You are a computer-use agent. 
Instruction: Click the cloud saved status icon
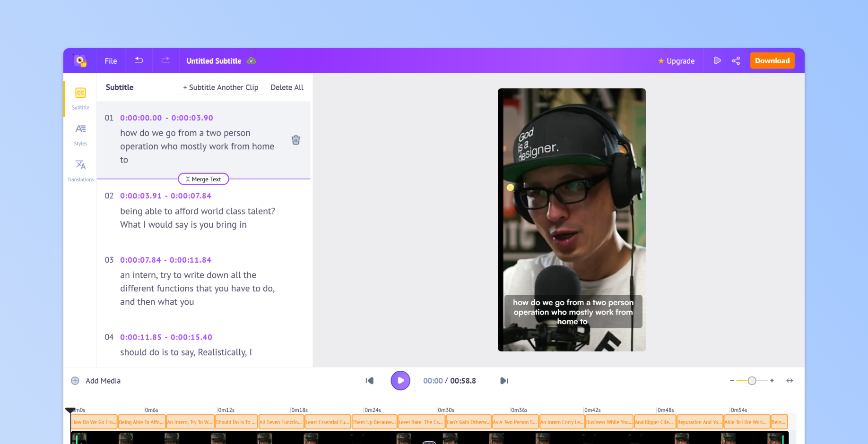click(x=252, y=60)
